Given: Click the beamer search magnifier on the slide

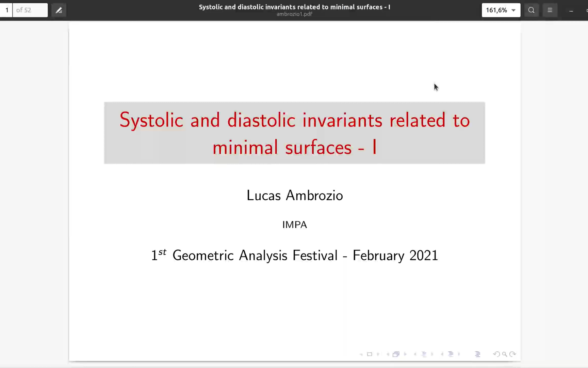Looking at the screenshot, I should (x=505, y=354).
